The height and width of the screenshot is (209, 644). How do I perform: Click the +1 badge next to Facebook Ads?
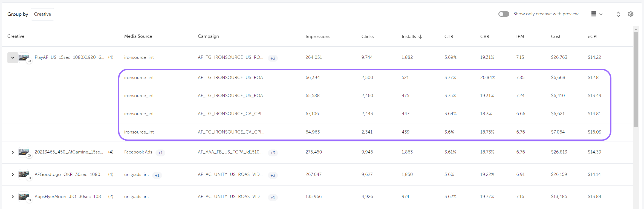[160, 153]
